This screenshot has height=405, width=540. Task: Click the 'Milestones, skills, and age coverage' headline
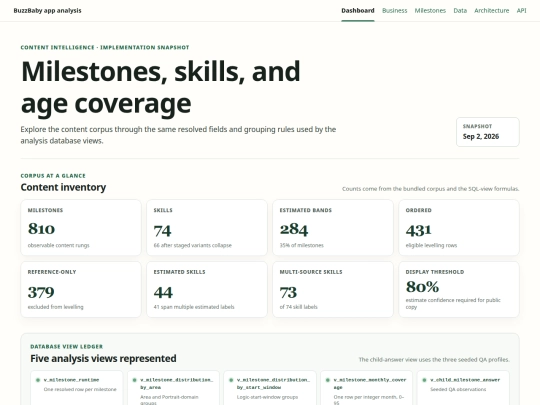pos(160,87)
